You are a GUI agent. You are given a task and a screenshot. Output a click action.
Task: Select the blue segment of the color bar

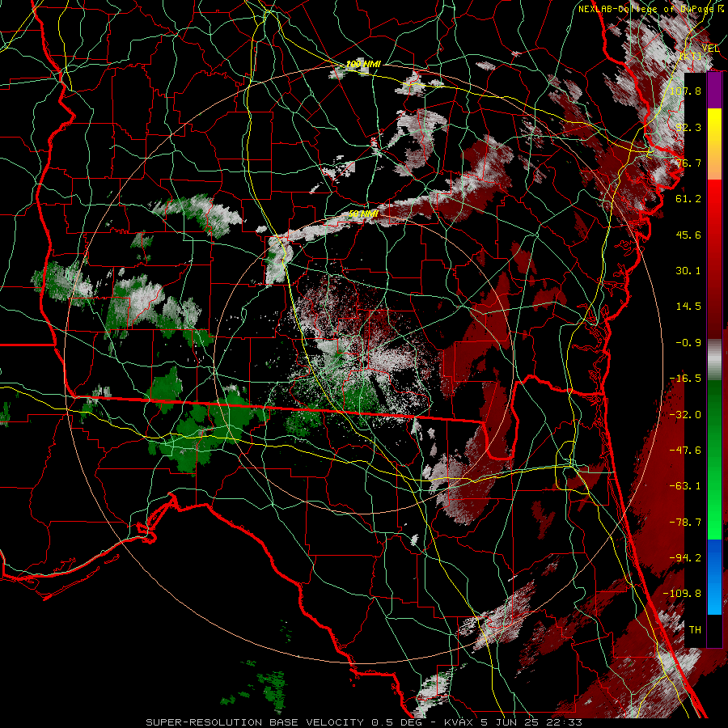(x=714, y=577)
